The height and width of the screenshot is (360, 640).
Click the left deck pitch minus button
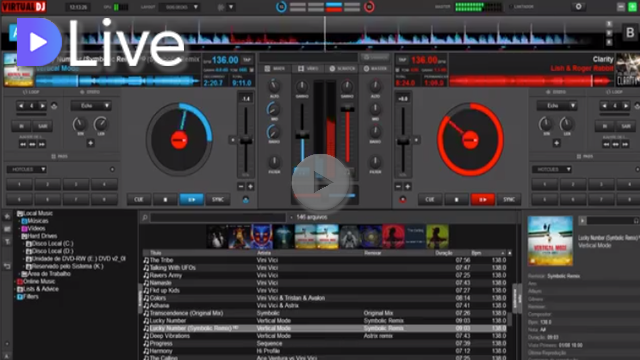[x=241, y=187]
